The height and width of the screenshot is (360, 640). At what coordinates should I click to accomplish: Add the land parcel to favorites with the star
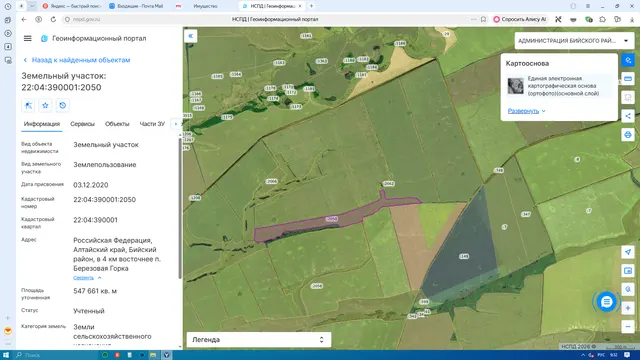(x=45, y=105)
